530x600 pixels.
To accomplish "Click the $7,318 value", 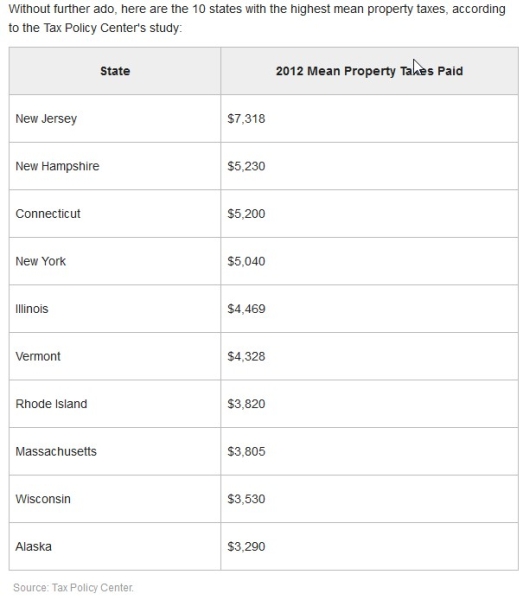I will click(x=246, y=119).
